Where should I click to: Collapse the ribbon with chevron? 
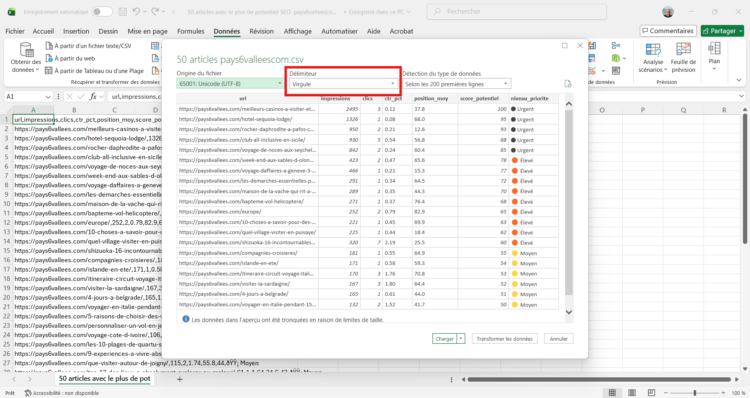pyautogui.click(x=739, y=80)
